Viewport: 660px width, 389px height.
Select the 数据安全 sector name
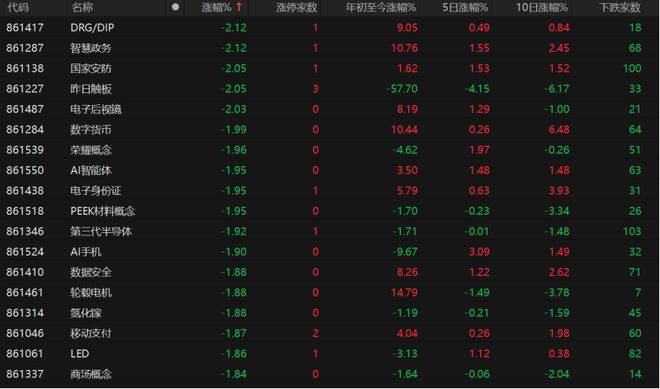click(x=91, y=272)
